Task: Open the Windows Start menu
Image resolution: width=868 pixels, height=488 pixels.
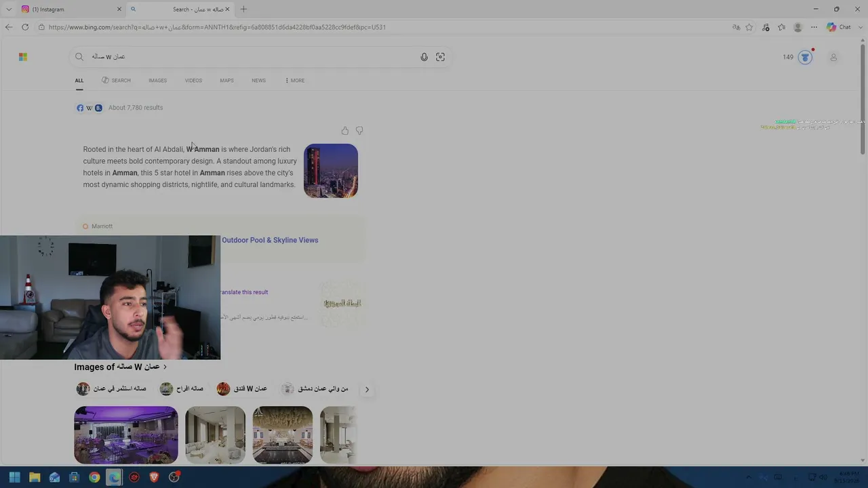Action: [x=15, y=477]
